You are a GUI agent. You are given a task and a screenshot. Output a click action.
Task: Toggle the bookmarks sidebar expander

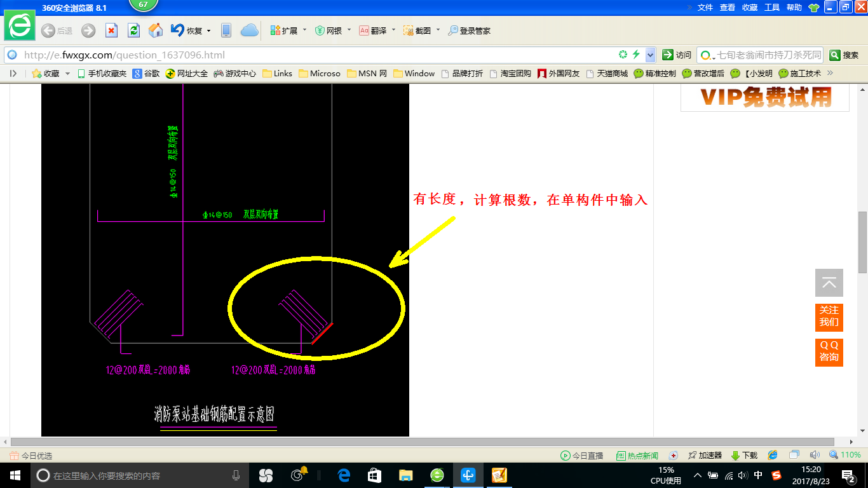(13, 74)
